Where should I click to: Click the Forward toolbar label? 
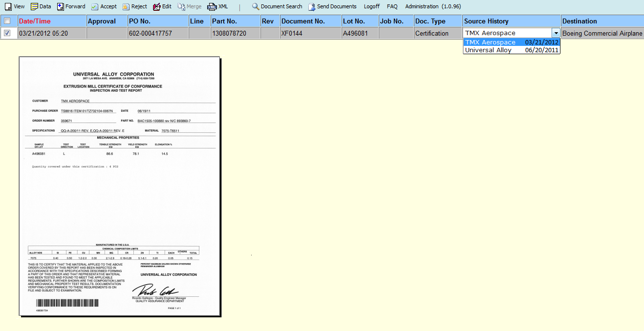[x=75, y=7]
